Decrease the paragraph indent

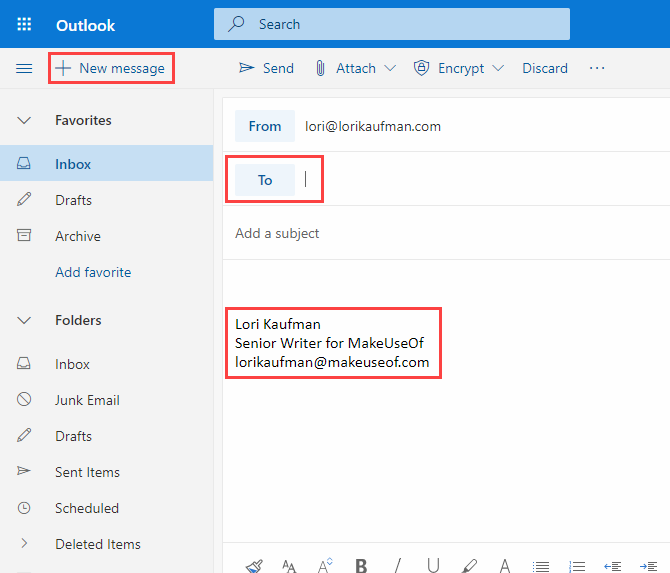[x=613, y=565]
